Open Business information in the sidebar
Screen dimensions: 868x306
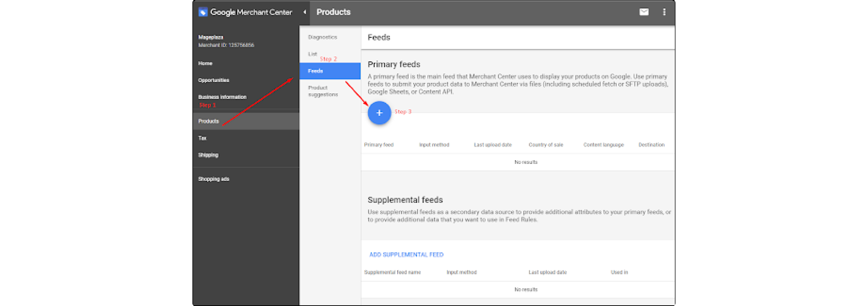tap(222, 97)
